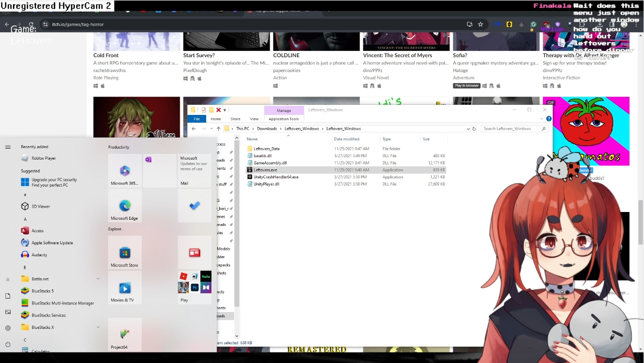Open Pictures shortcut in Start sidebar

tap(8, 312)
